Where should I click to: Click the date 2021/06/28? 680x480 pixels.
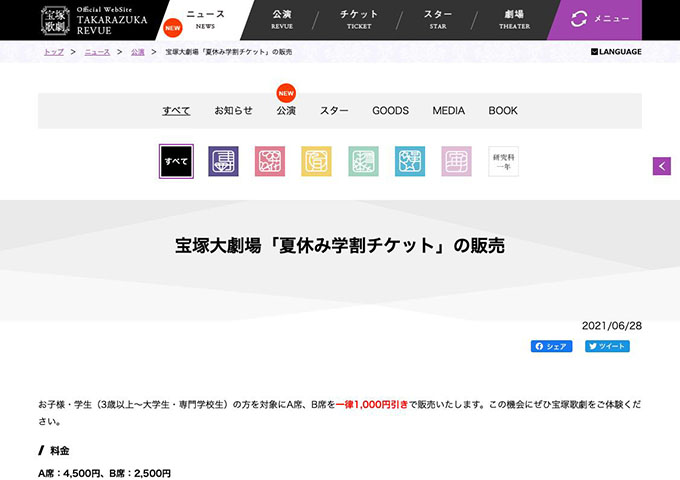(x=611, y=326)
